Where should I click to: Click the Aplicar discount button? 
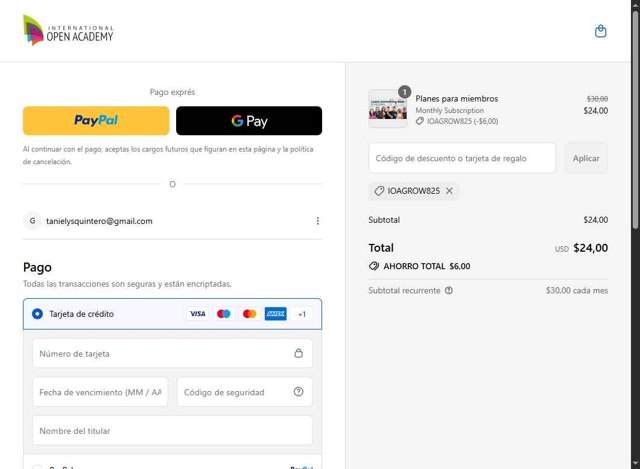click(x=586, y=158)
